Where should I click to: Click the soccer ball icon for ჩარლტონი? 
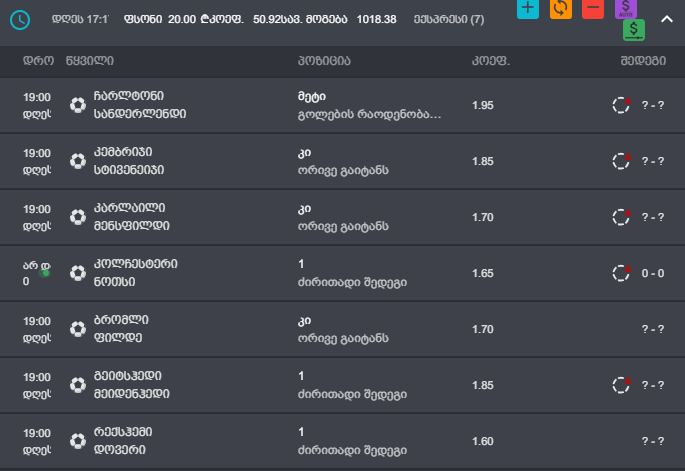click(78, 105)
